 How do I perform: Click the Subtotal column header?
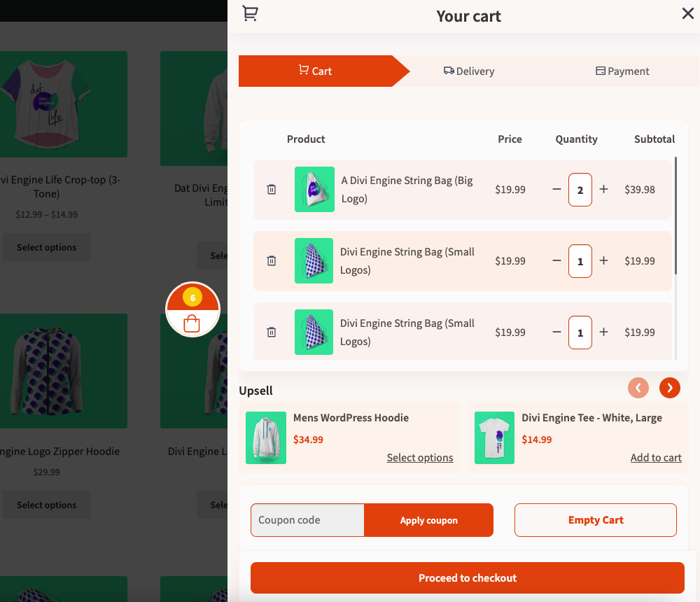coord(654,139)
